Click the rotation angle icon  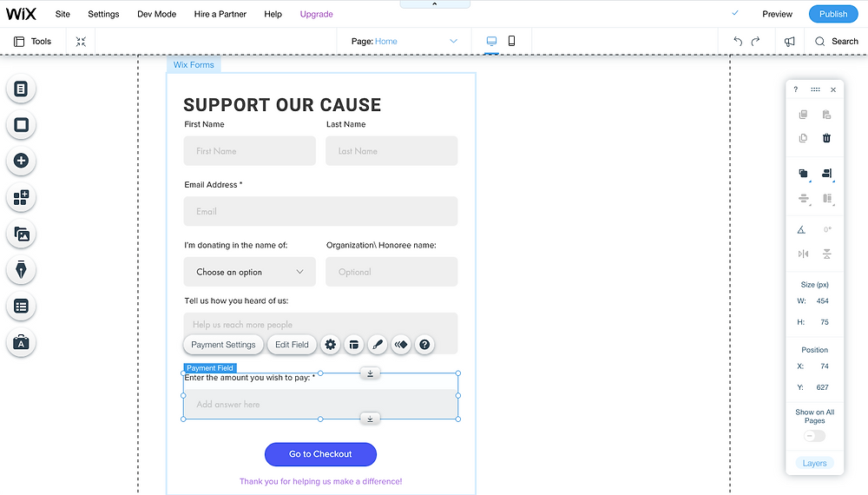click(x=801, y=230)
